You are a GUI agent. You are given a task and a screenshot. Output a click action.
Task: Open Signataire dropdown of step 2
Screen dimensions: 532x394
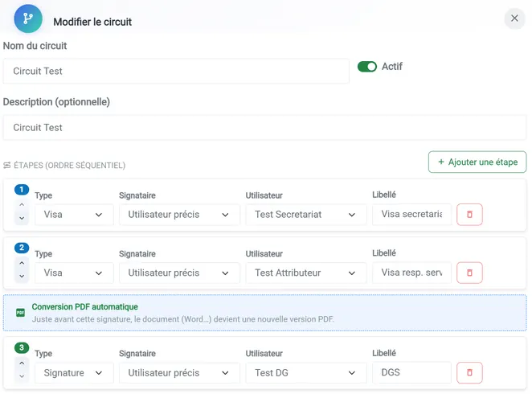(179, 273)
